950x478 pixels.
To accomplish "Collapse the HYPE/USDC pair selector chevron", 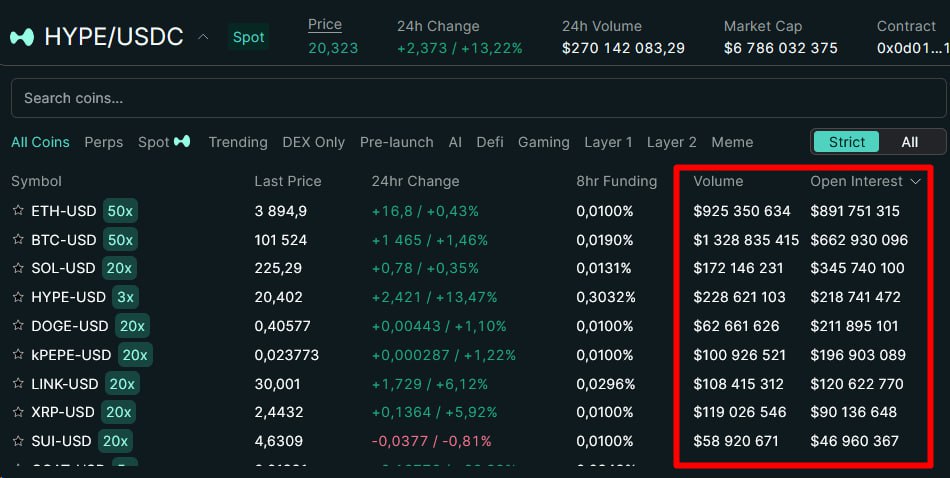I will (x=203, y=37).
